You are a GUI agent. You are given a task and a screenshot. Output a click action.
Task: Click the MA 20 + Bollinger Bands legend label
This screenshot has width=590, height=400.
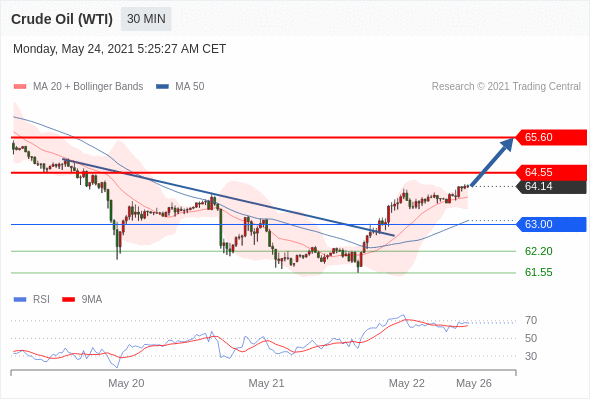(88, 87)
